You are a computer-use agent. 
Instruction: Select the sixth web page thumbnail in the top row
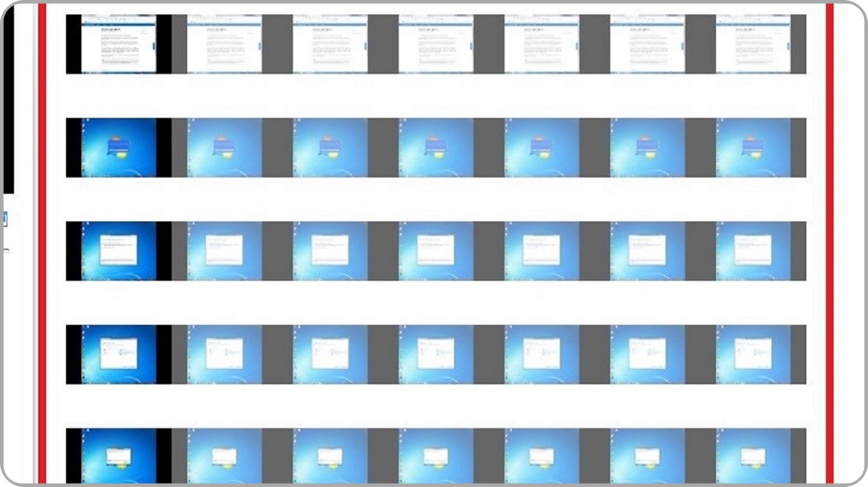pyautogui.click(x=647, y=43)
